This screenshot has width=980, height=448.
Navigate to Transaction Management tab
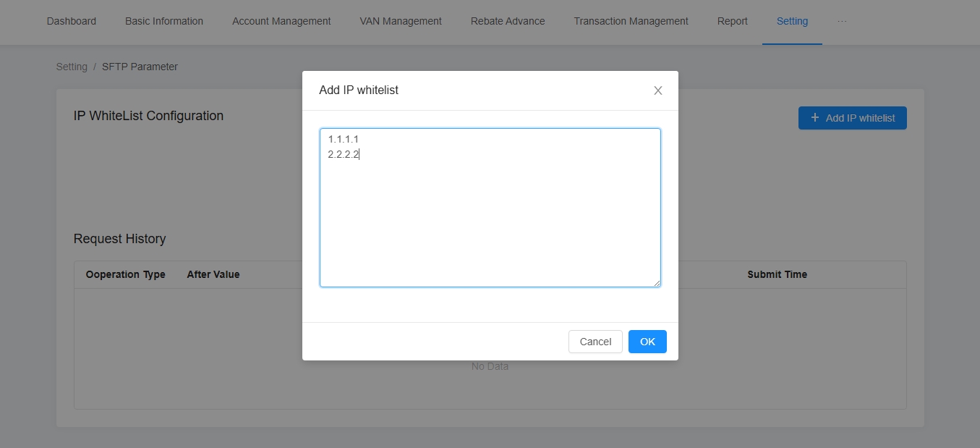coord(631,21)
